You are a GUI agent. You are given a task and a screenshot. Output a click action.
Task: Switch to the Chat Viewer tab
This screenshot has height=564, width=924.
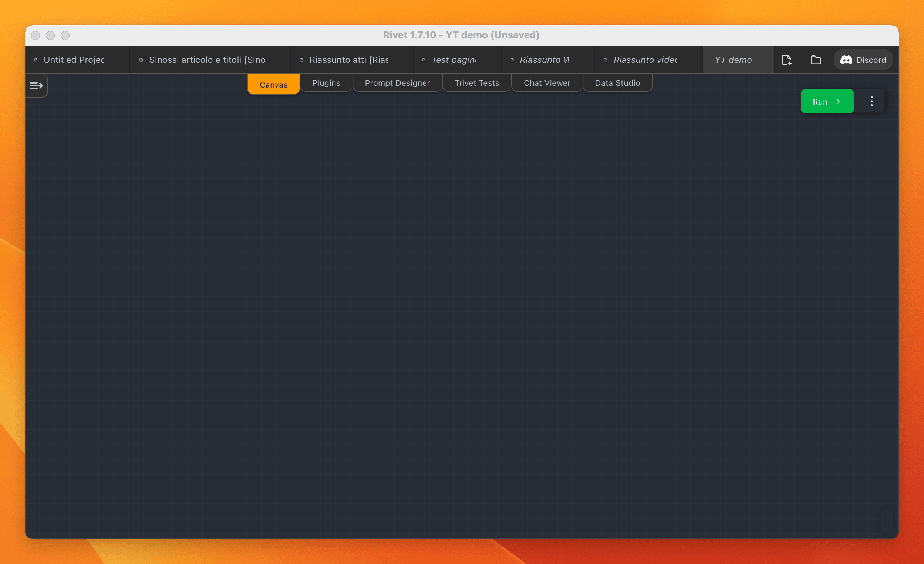tap(547, 82)
